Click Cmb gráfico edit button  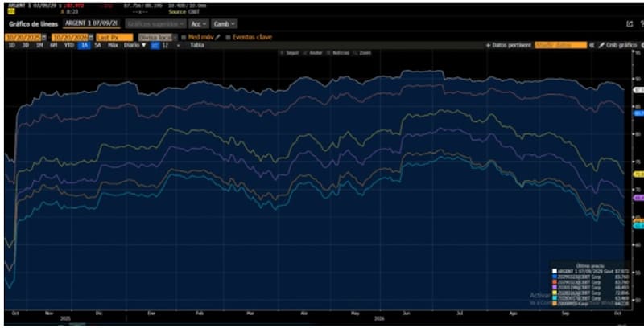[617, 45]
